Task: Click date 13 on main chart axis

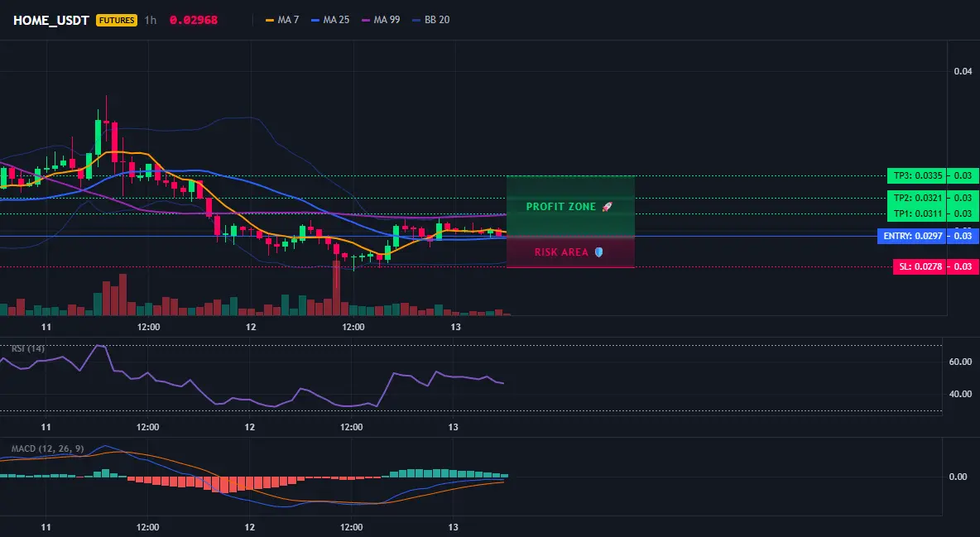Action: pos(455,327)
